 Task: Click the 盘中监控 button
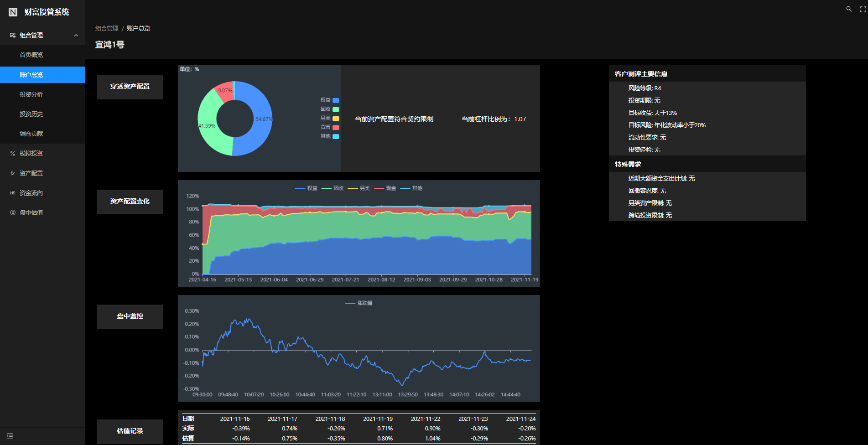tap(130, 316)
